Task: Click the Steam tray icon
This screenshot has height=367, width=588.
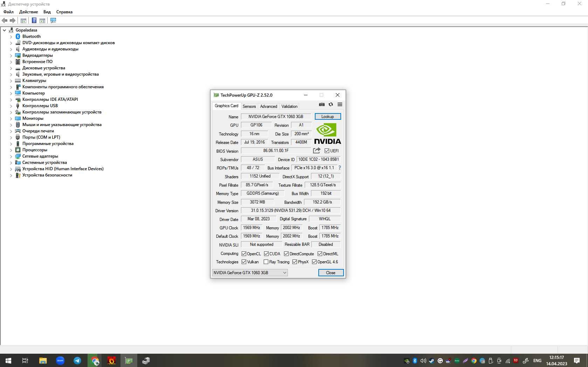Action: tap(431, 361)
